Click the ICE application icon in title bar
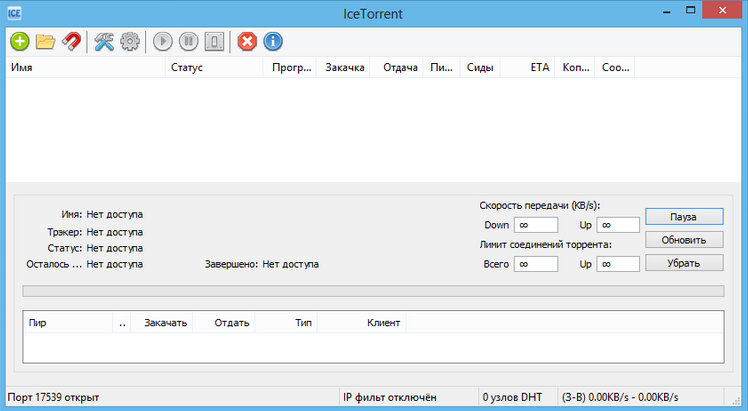This screenshot has height=411, width=748. coord(14,13)
